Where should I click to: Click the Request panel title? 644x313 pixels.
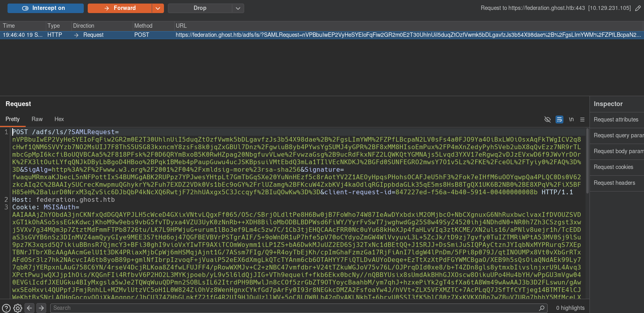[x=18, y=104]
